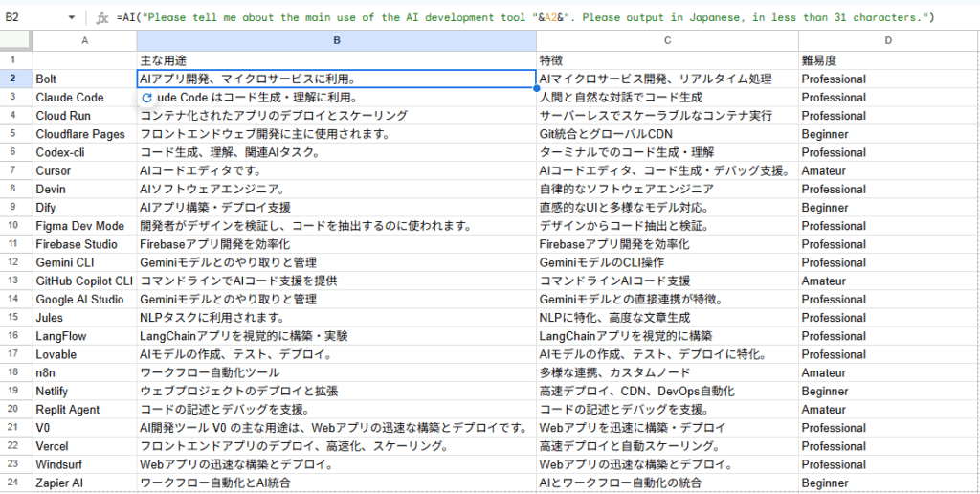
Task: Select the Firebase Studio cell
Action: click(x=85, y=244)
